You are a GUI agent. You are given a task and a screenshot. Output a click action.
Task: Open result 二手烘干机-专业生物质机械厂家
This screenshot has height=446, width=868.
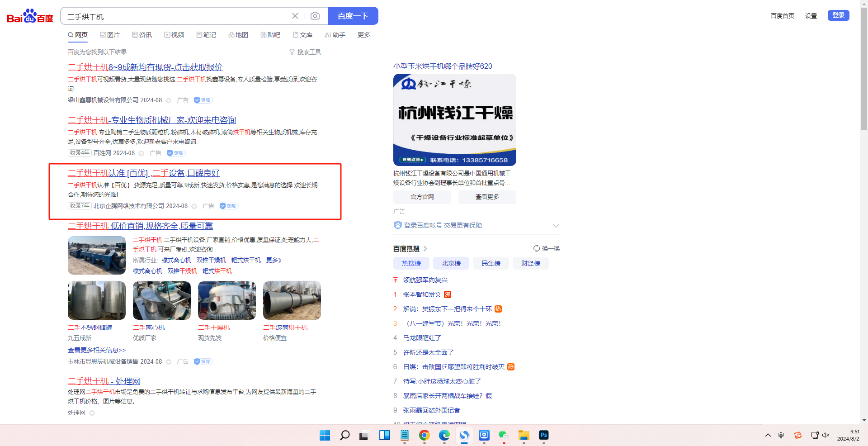(x=152, y=120)
